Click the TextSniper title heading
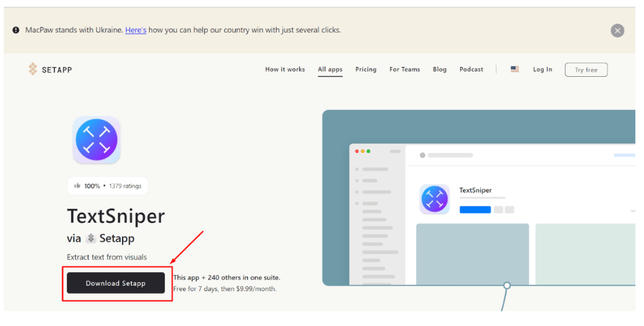Viewport: 644px width, 326px height. [116, 216]
